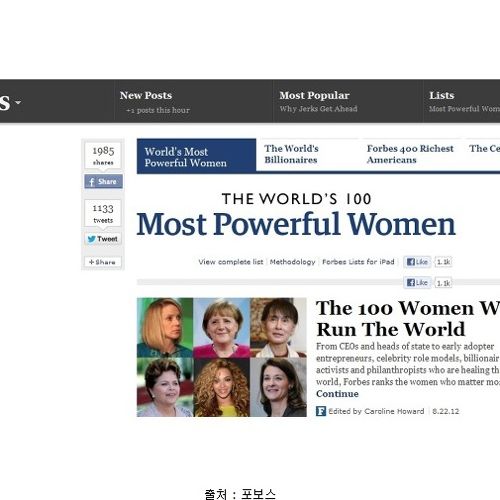Open the Lists menu in navigation bar
Image resolution: width=500 pixels, height=500 pixels.
coord(441,95)
